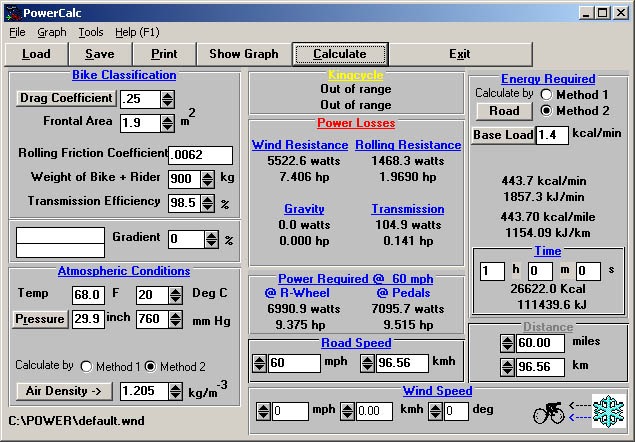The height and width of the screenshot is (442, 635).
Task: Open the Tools menu
Action: click(x=91, y=32)
